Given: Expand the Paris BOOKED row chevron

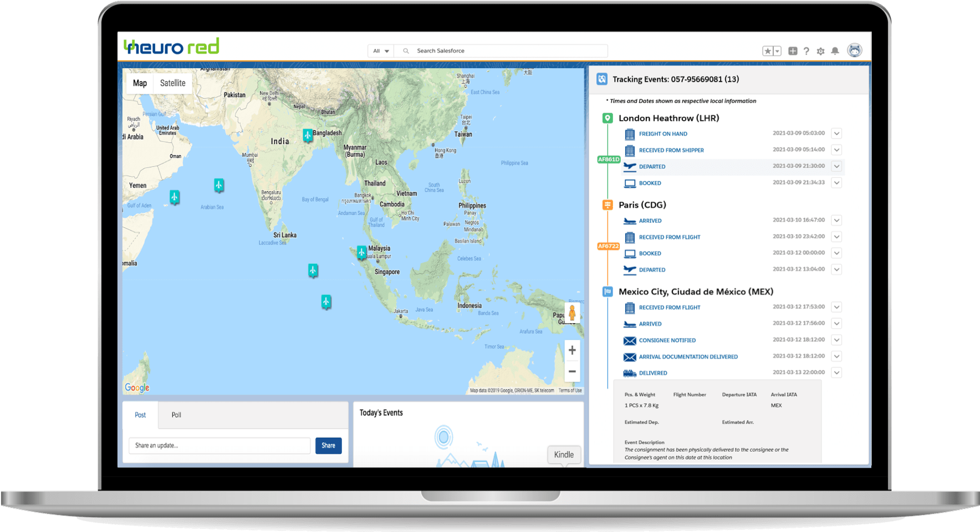Looking at the screenshot, I should (x=837, y=253).
